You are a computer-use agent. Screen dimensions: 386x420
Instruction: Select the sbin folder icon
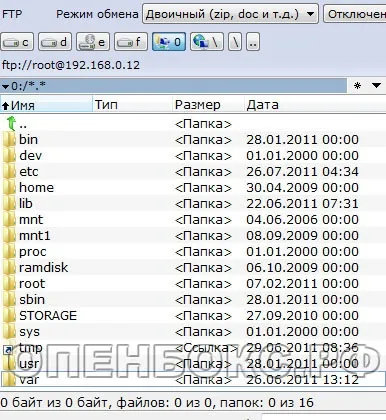pos(10,300)
